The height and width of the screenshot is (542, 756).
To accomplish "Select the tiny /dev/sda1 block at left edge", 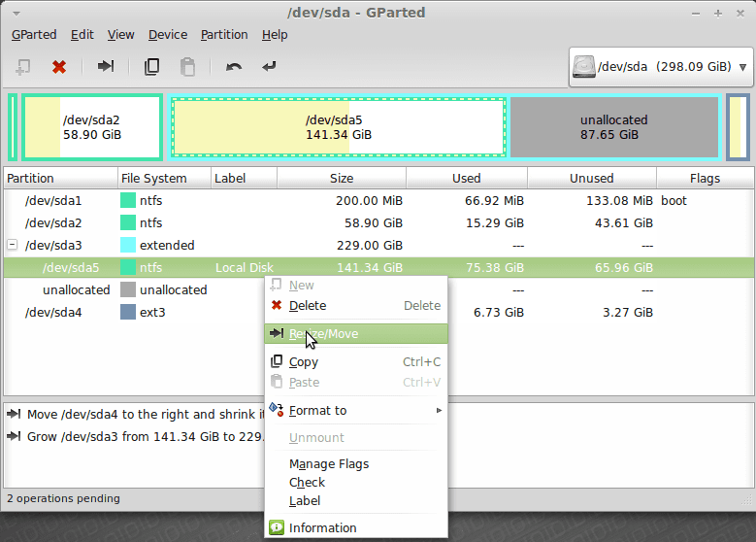I will (x=13, y=127).
